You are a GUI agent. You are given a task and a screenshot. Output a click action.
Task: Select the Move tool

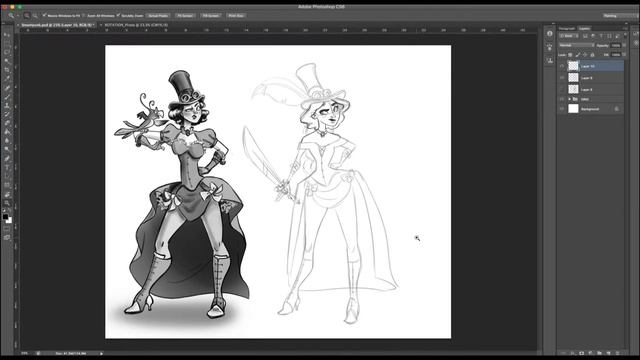(7, 34)
